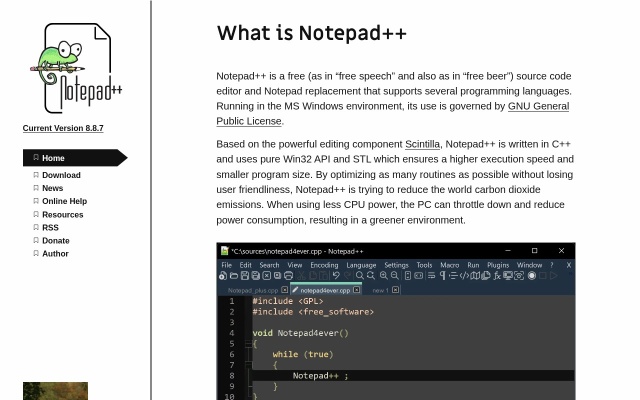Open the RSS link in sidebar
Image resolution: width=640 pixels, height=400 pixels.
50,227
